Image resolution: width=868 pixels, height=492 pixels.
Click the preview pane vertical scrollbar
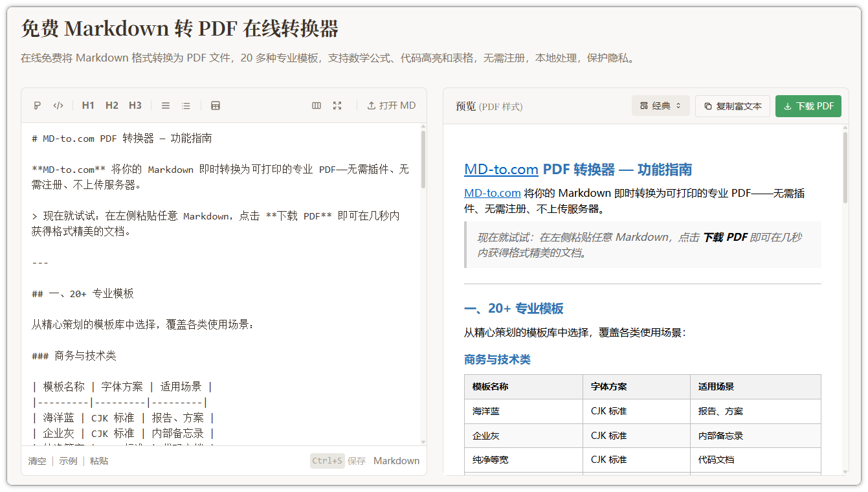pyautogui.click(x=845, y=168)
